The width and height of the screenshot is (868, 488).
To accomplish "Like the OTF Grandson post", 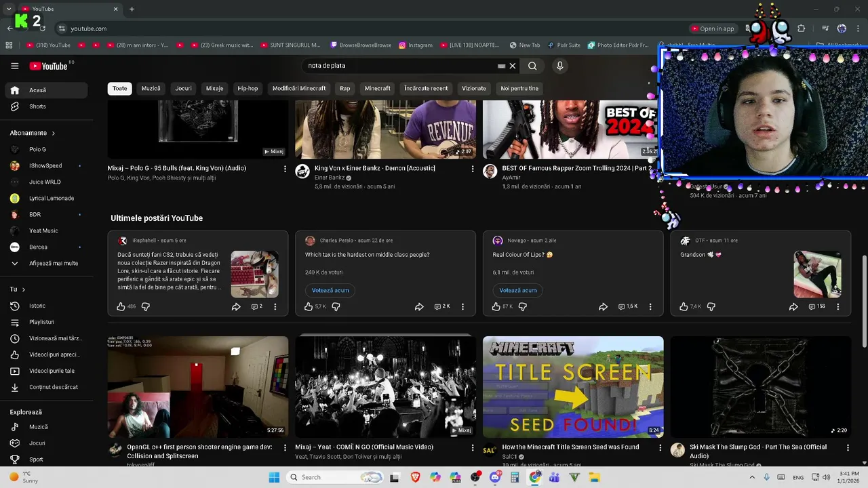I will pos(684,306).
